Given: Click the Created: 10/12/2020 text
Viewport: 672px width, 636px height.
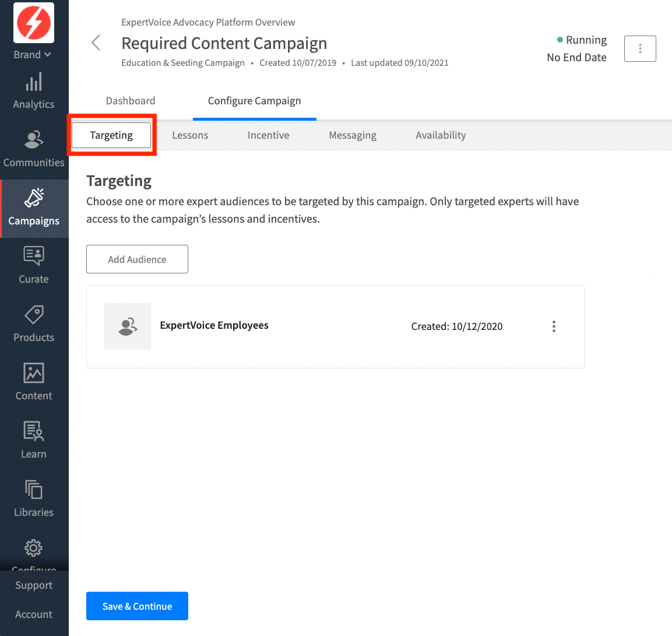Looking at the screenshot, I should [x=457, y=326].
